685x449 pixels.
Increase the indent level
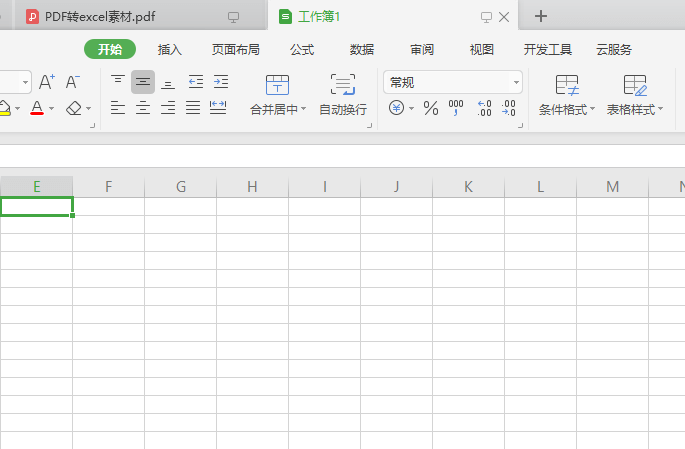221,82
